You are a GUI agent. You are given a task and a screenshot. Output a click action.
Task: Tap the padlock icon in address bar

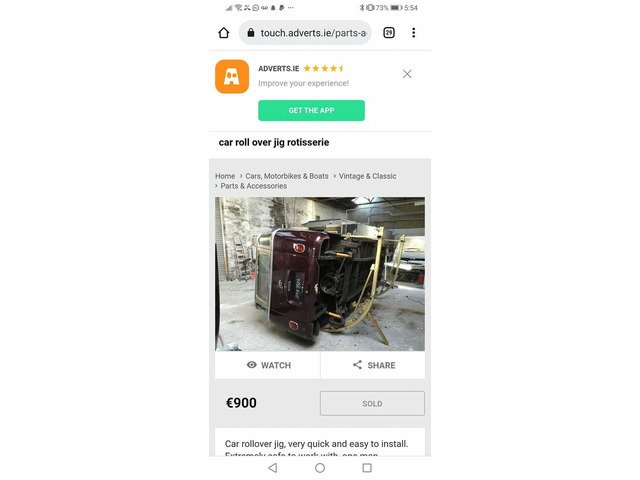(x=251, y=33)
